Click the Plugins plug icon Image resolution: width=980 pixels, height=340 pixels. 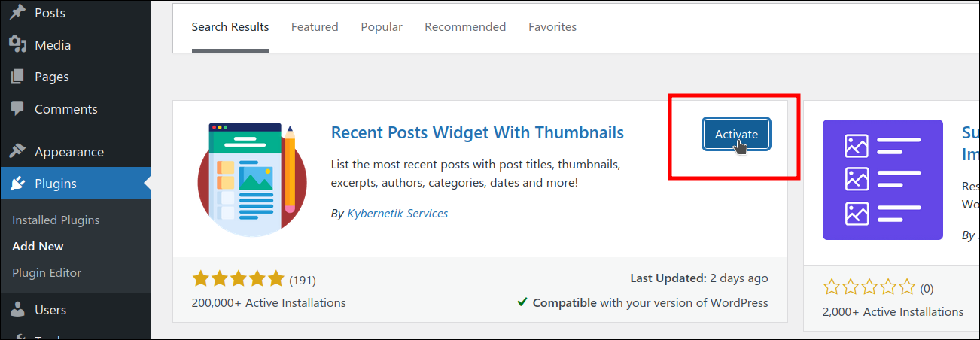point(18,184)
